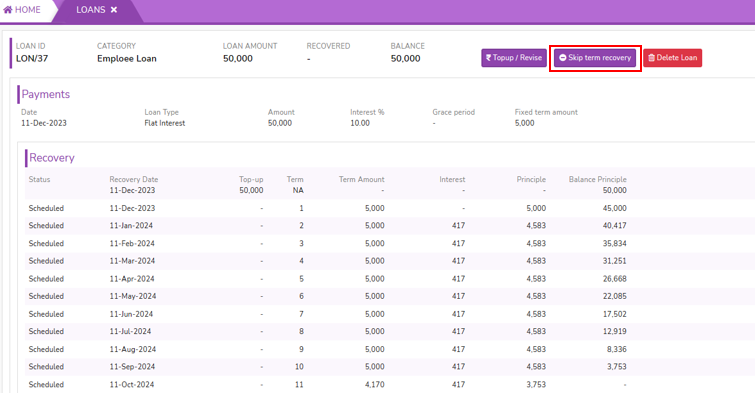Click the Balance Principle column header

point(598,179)
